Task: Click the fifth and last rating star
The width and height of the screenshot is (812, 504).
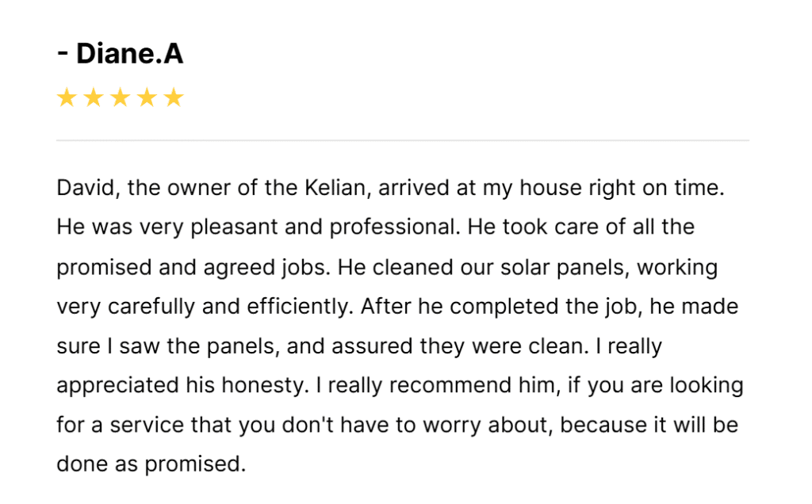Action: pos(174,98)
